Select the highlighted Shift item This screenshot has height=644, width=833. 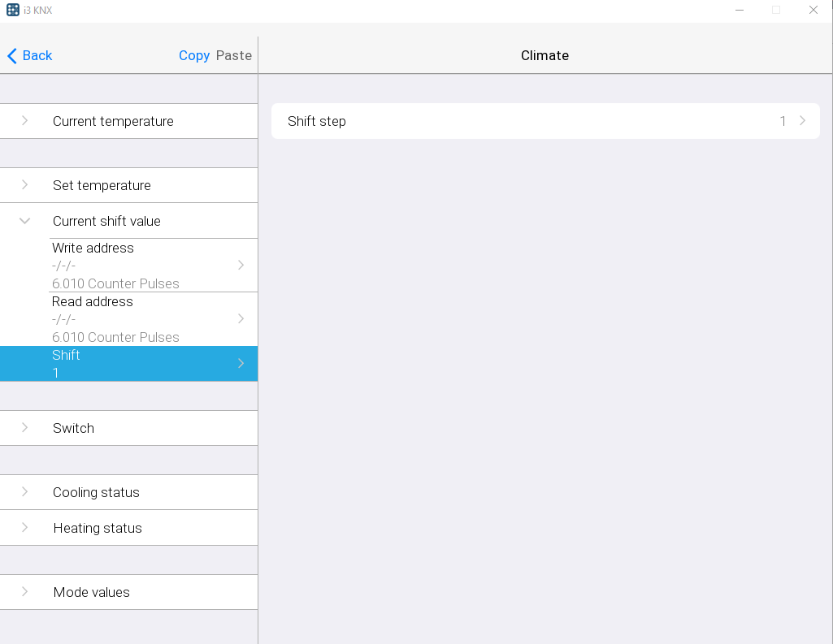tap(122, 364)
